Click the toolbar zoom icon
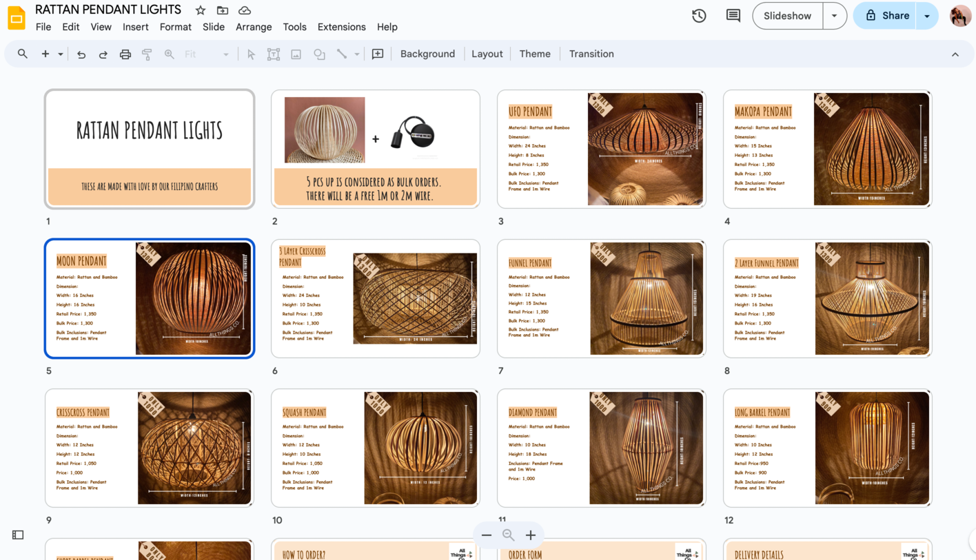The image size is (976, 560). (x=169, y=54)
